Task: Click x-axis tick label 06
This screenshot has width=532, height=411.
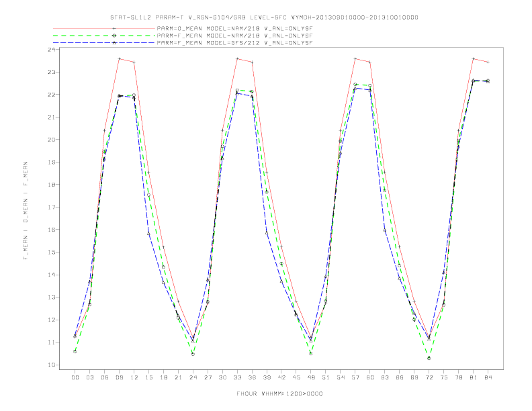Action: pos(105,377)
